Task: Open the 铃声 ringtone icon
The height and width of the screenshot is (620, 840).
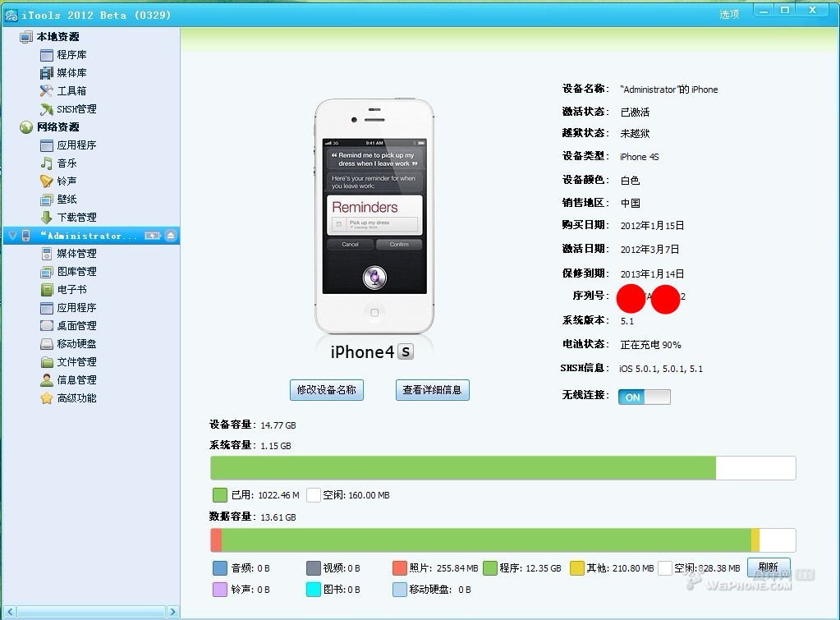Action: coord(47,181)
